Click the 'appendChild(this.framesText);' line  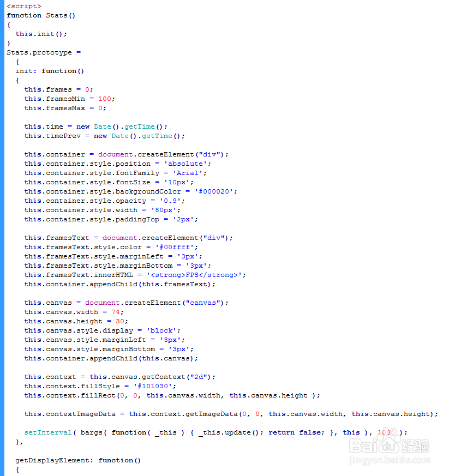(x=119, y=284)
